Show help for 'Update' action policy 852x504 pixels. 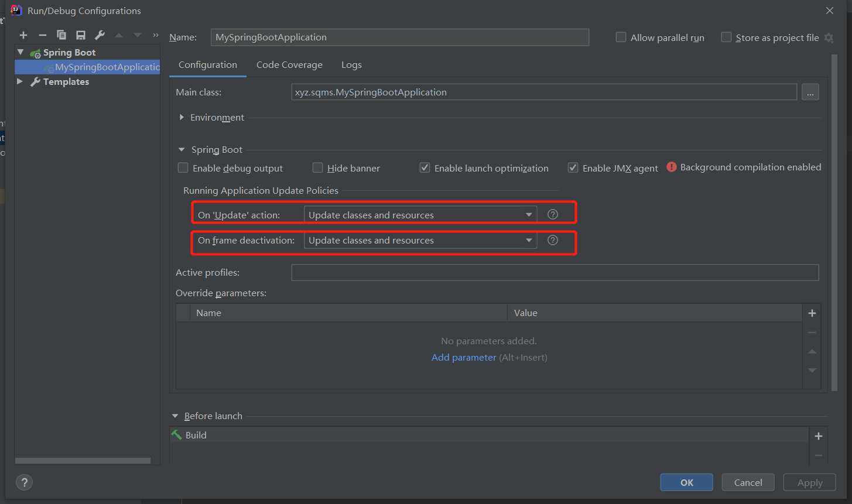coord(553,214)
